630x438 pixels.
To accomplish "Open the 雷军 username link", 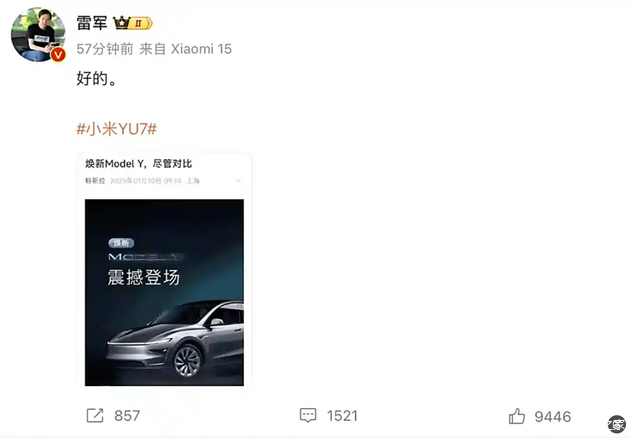I will pyautogui.click(x=92, y=23).
